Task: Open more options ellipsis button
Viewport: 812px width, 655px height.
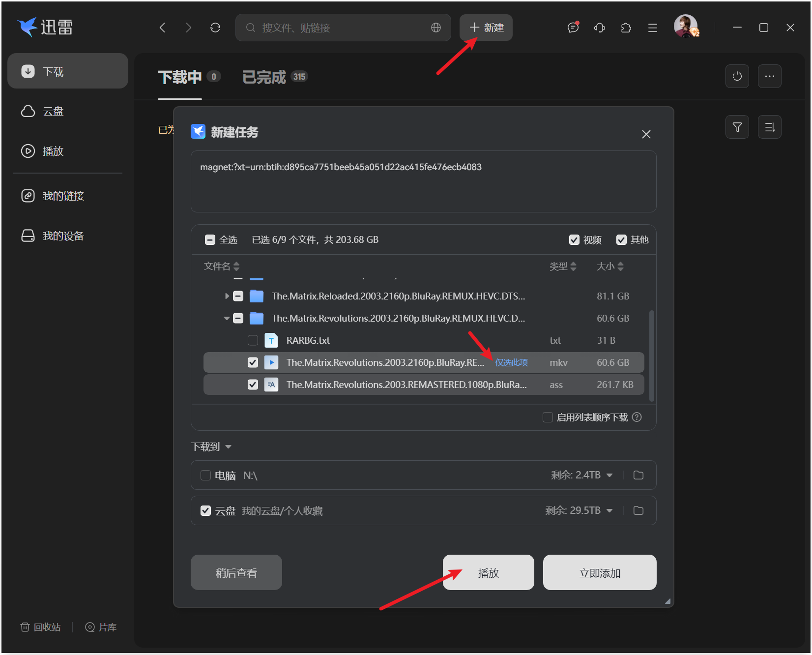Action: point(770,76)
